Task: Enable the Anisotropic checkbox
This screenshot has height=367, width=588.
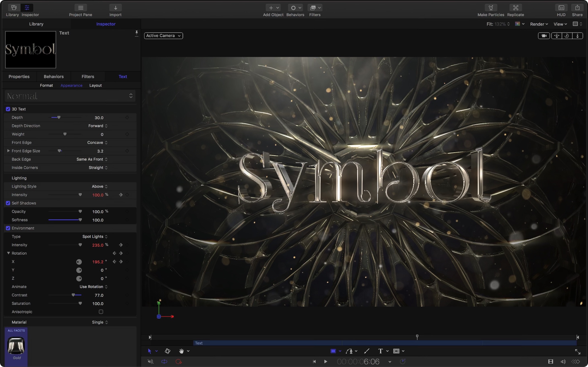Action: pyautogui.click(x=101, y=312)
